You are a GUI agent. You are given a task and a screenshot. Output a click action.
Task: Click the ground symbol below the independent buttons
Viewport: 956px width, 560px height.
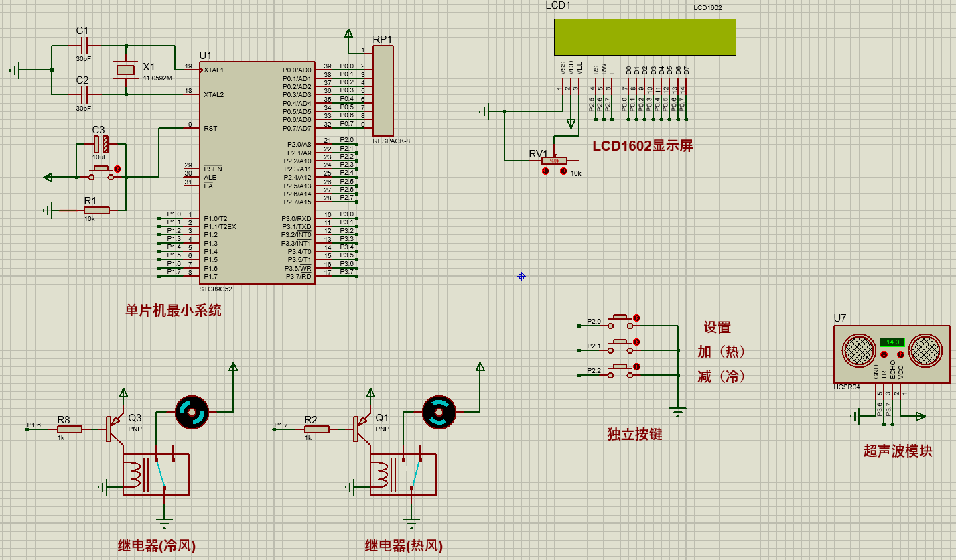[678, 410]
